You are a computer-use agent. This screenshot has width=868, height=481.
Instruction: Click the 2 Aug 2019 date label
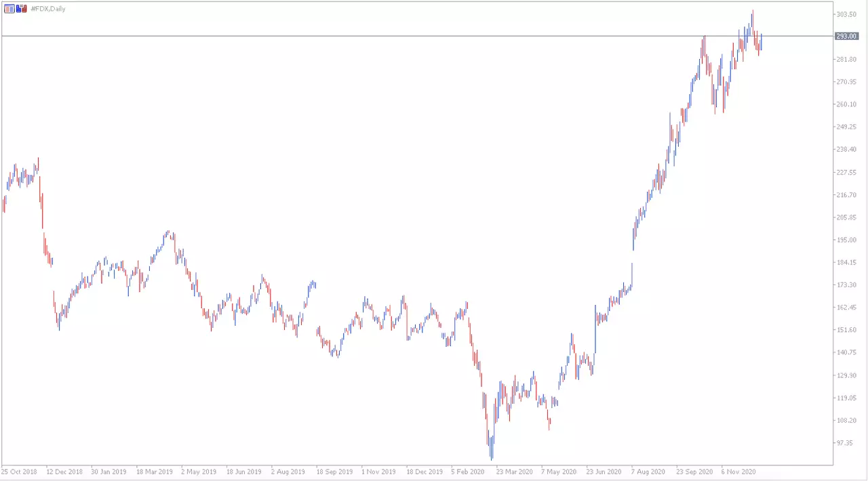click(289, 472)
